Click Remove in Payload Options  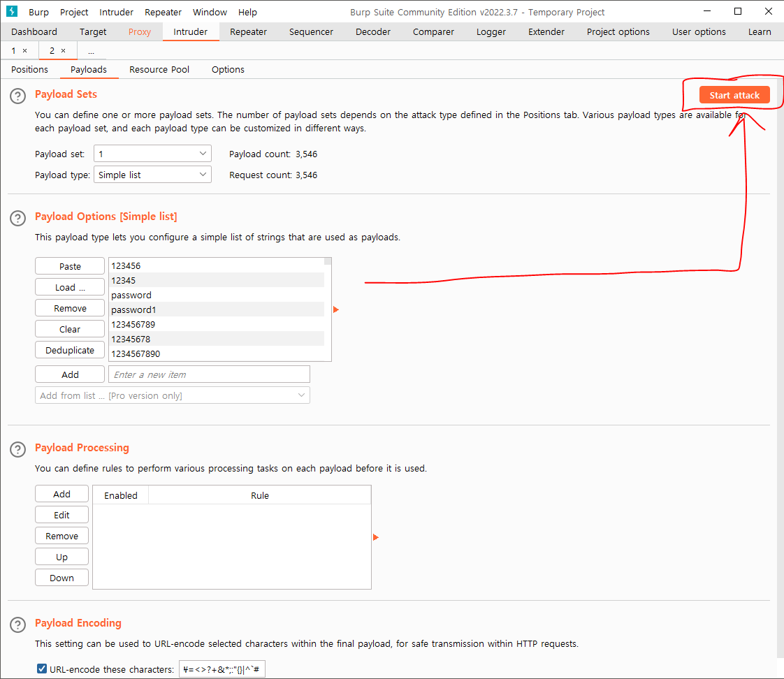(70, 308)
